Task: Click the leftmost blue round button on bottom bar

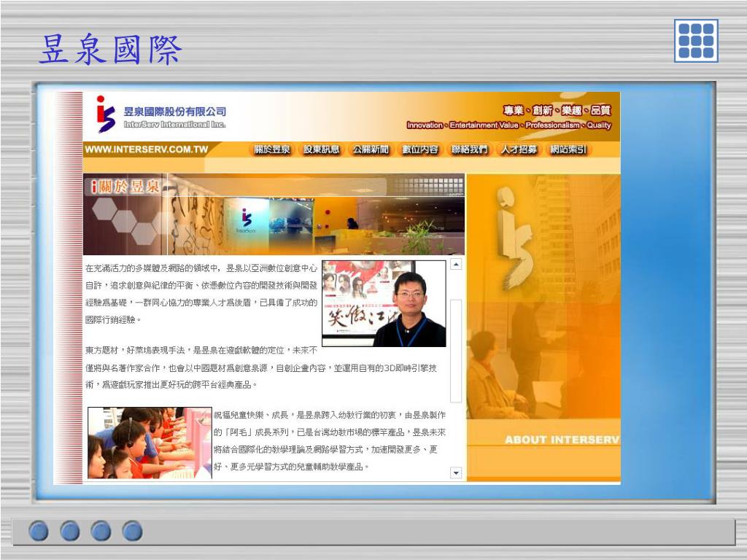Action: tap(39, 531)
